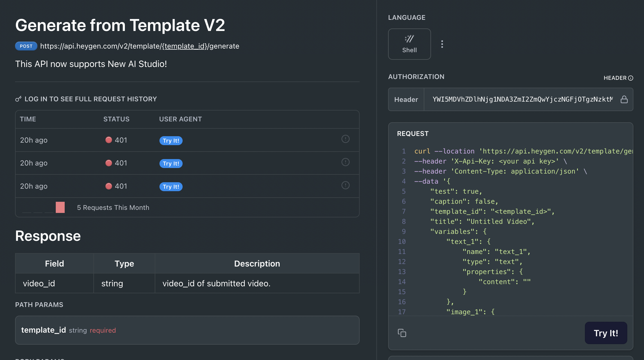Open info icon on first request row

(x=345, y=139)
